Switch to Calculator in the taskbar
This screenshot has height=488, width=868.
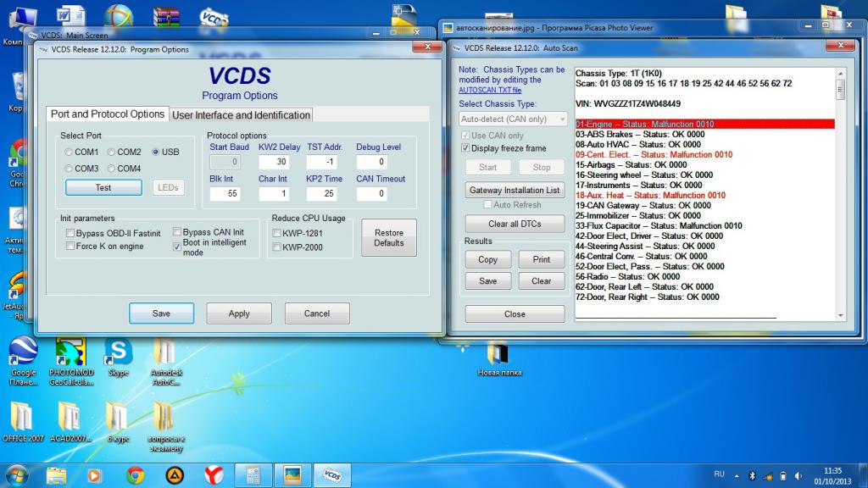point(253,475)
